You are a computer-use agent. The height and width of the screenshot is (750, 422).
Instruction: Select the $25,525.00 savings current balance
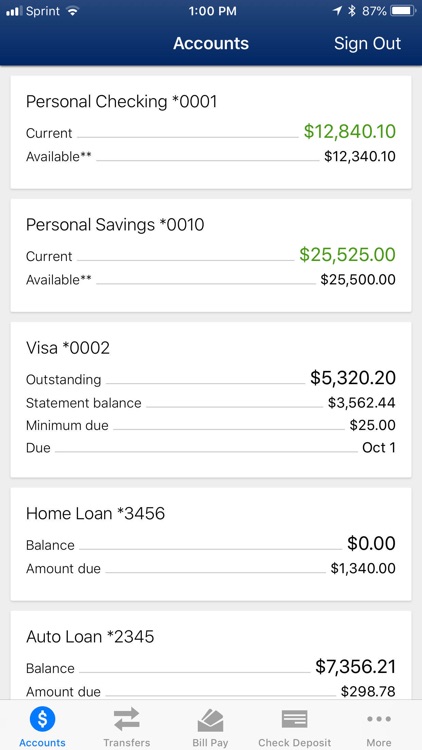[x=348, y=254]
